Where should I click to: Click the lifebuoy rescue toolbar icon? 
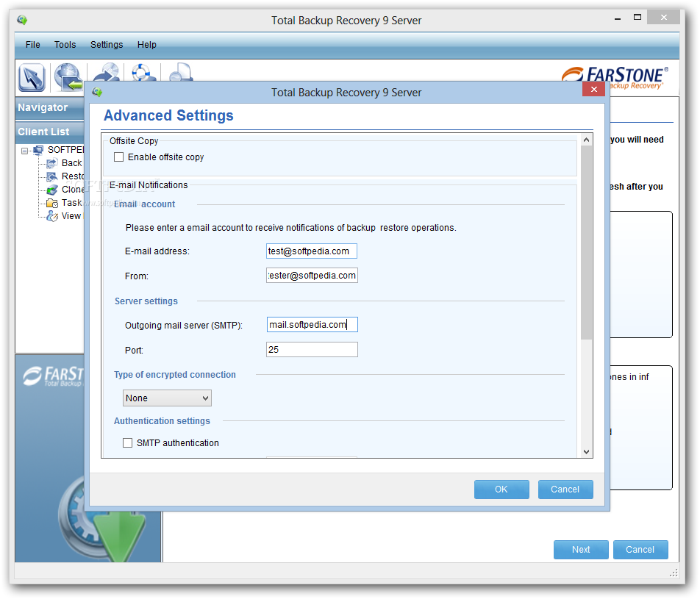(143, 72)
